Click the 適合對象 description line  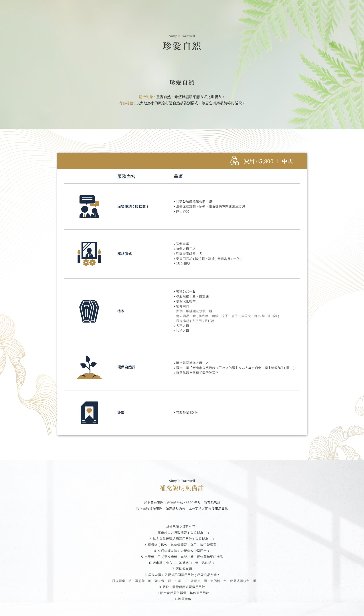point(182,97)
